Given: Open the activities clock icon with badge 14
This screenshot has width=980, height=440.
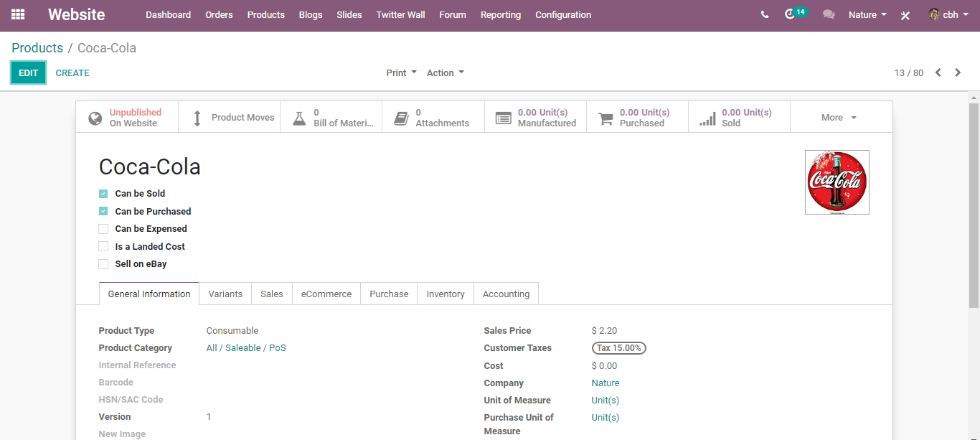Looking at the screenshot, I should (x=795, y=14).
